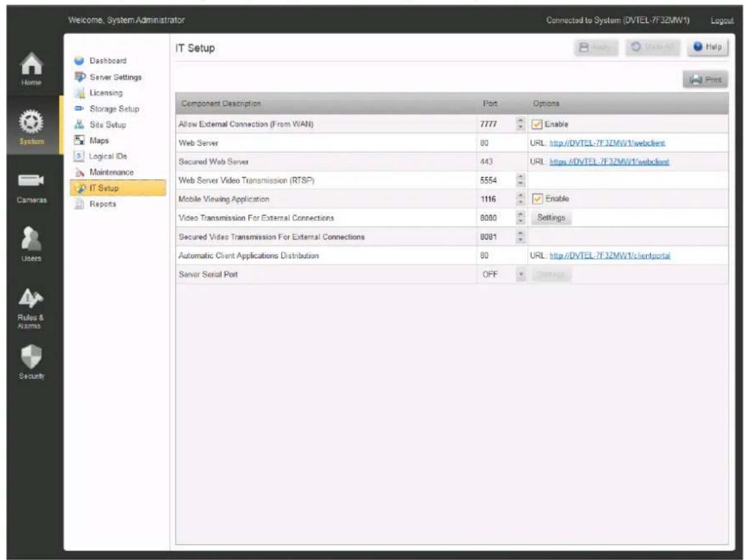Click the Licensing icon
This screenshot has width=746, height=560.
pos(80,93)
